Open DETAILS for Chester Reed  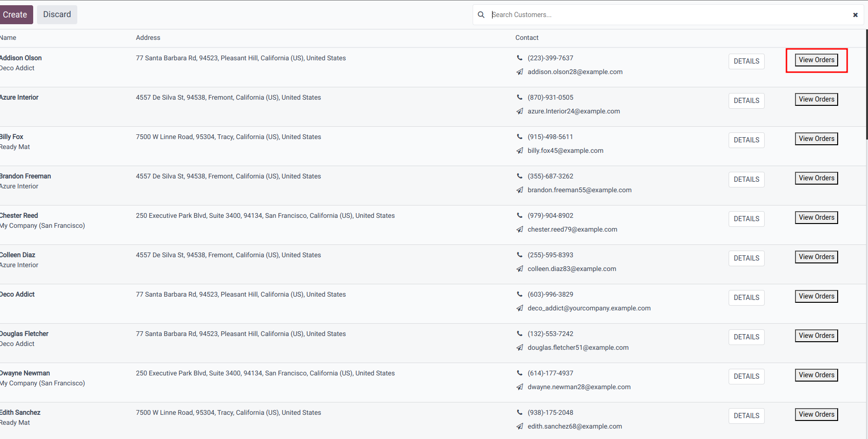(746, 219)
